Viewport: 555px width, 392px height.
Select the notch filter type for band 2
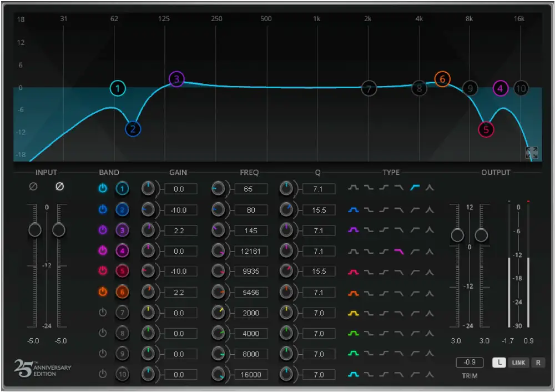428,209
